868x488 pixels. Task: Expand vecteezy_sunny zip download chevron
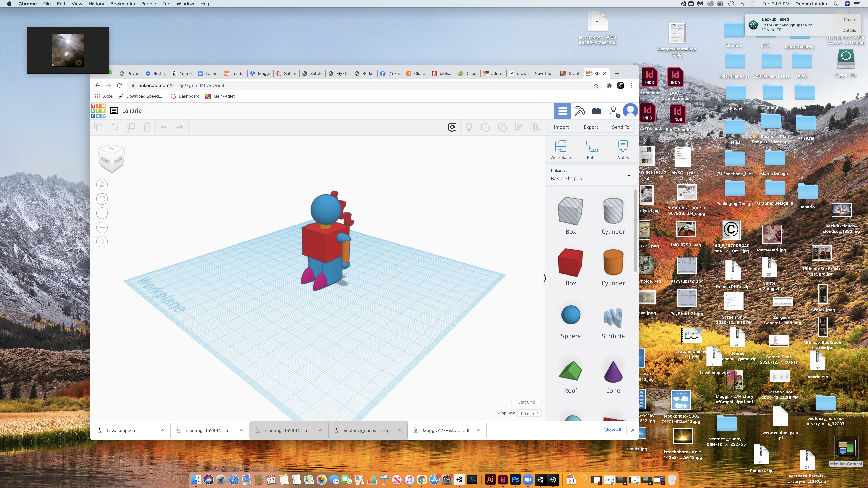399,430
